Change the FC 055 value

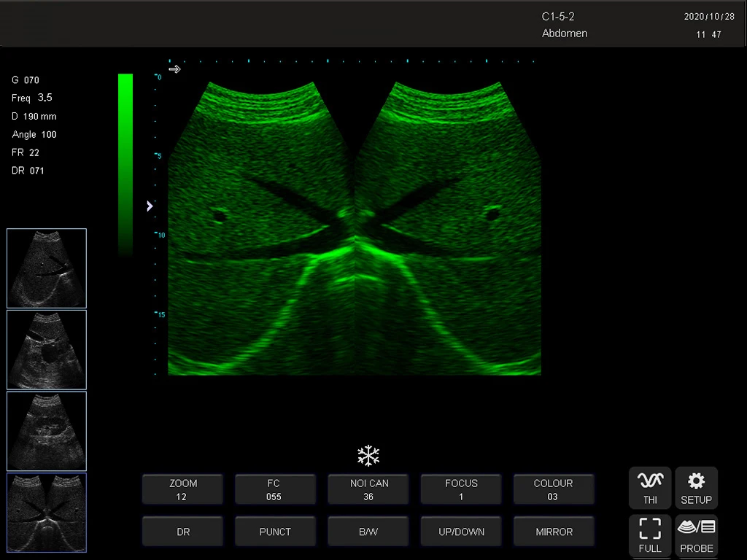pos(275,489)
